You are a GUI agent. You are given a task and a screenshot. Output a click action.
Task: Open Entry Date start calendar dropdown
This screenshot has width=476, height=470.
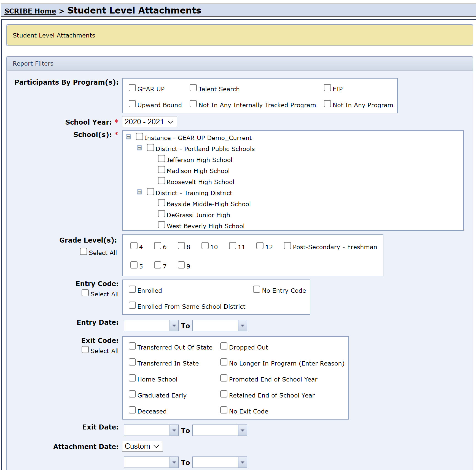[174, 326]
